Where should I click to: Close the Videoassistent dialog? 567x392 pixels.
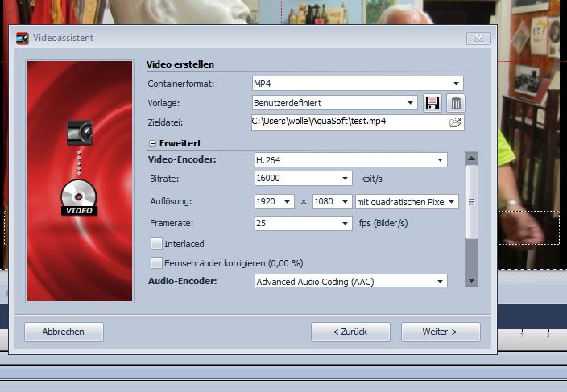(478, 38)
